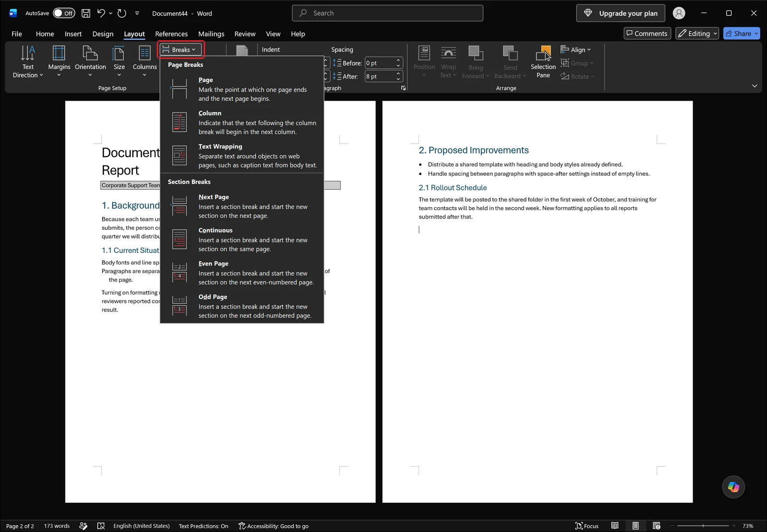Click English (United States) language
Image resolution: width=767 pixels, height=532 pixels.
(141, 526)
